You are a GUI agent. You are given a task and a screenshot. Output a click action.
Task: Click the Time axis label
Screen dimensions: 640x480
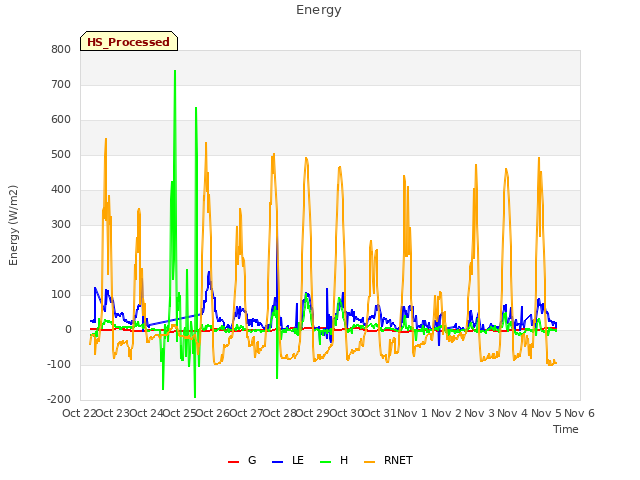(565, 429)
